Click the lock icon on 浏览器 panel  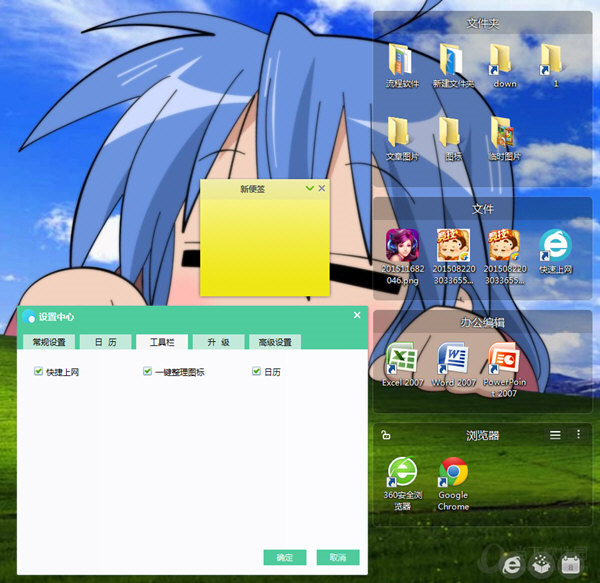tap(386, 435)
